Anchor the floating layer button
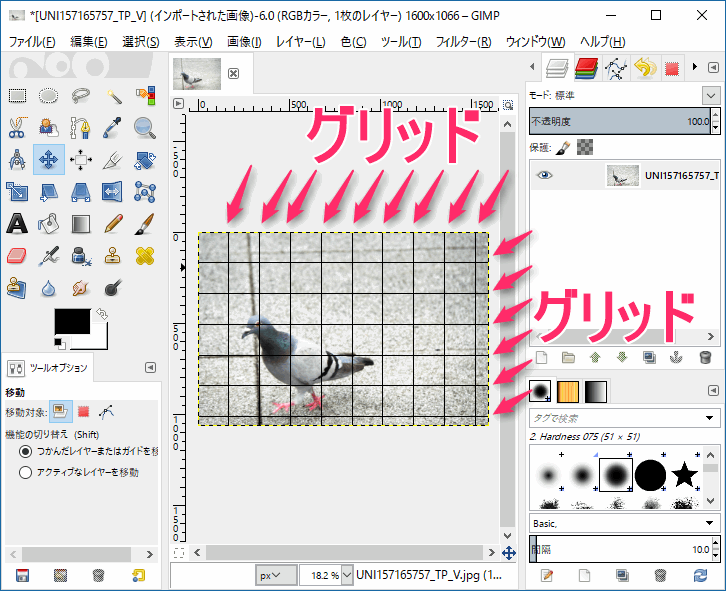Viewport: 726px width, 591px height. coord(676,357)
